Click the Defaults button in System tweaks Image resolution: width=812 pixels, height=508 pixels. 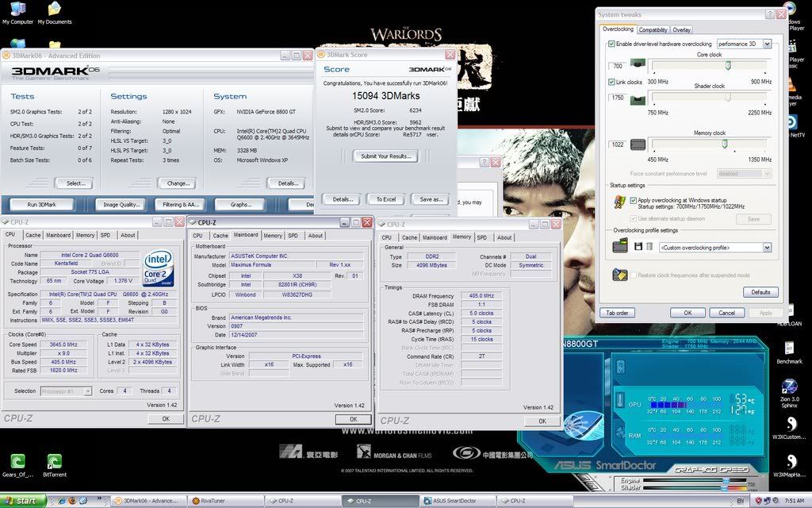point(760,292)
